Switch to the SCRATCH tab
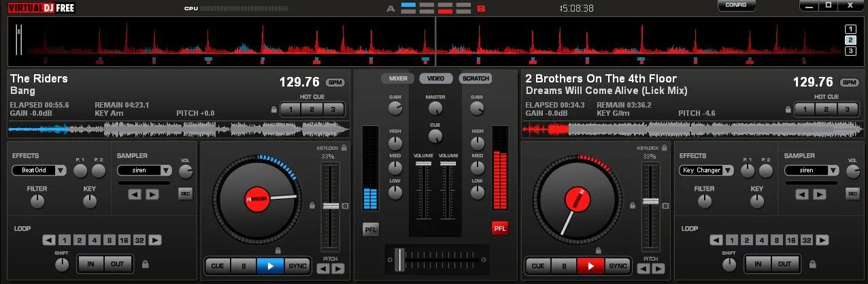Screen dimensions: 868x284 click(x=475, y=79)
